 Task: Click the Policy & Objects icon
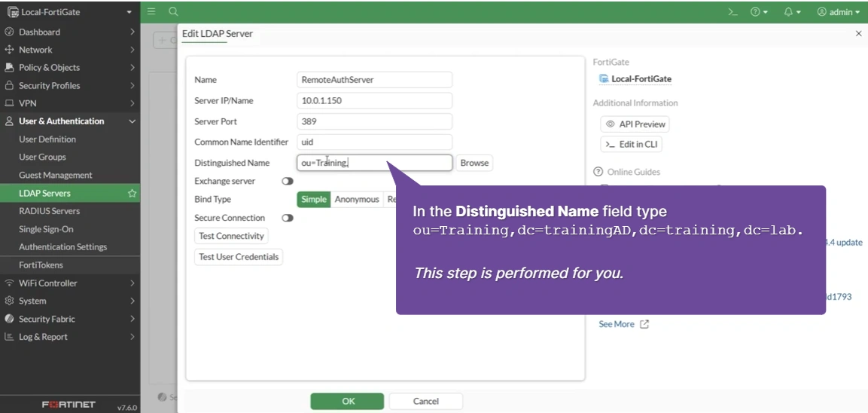(9, 67)
